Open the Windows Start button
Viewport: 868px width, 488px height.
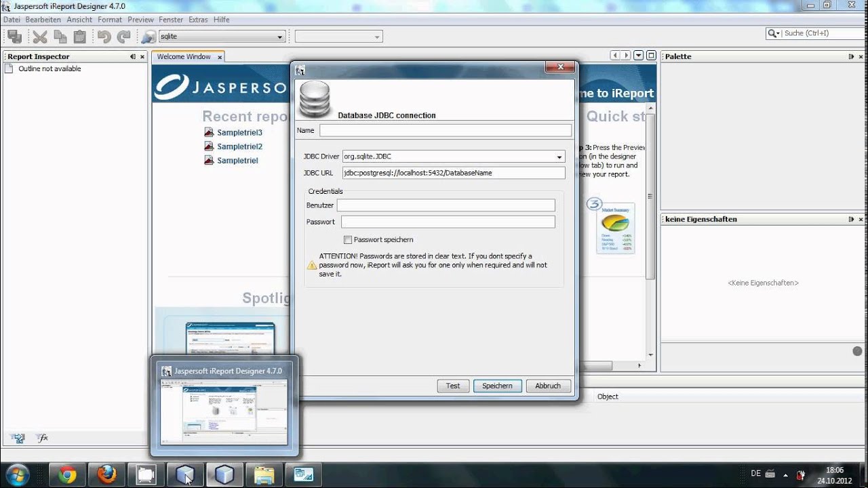(x=17, y=474)
